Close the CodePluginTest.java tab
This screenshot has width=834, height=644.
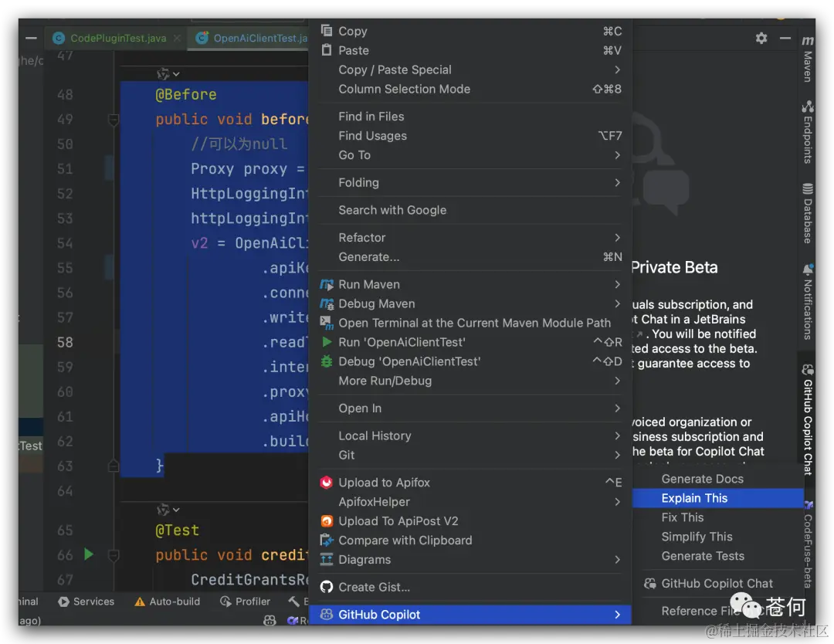tap(177, 39)
